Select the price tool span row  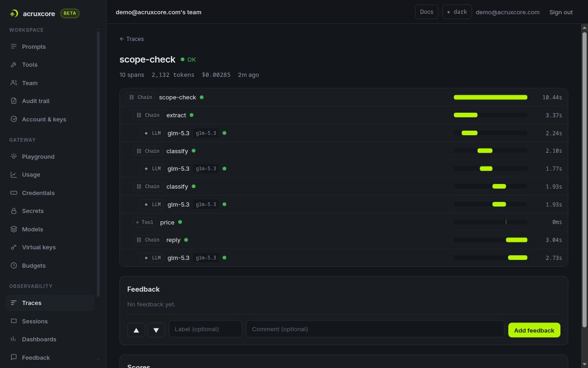pos(344,222)
